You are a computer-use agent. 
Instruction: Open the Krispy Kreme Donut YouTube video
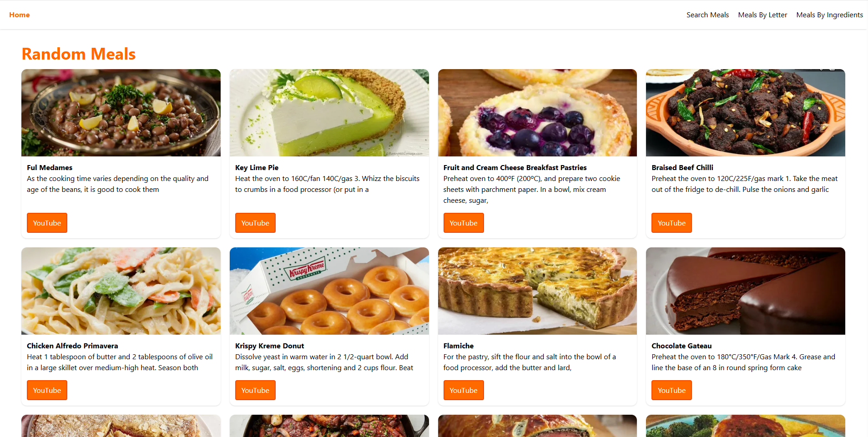coord(255,390)
